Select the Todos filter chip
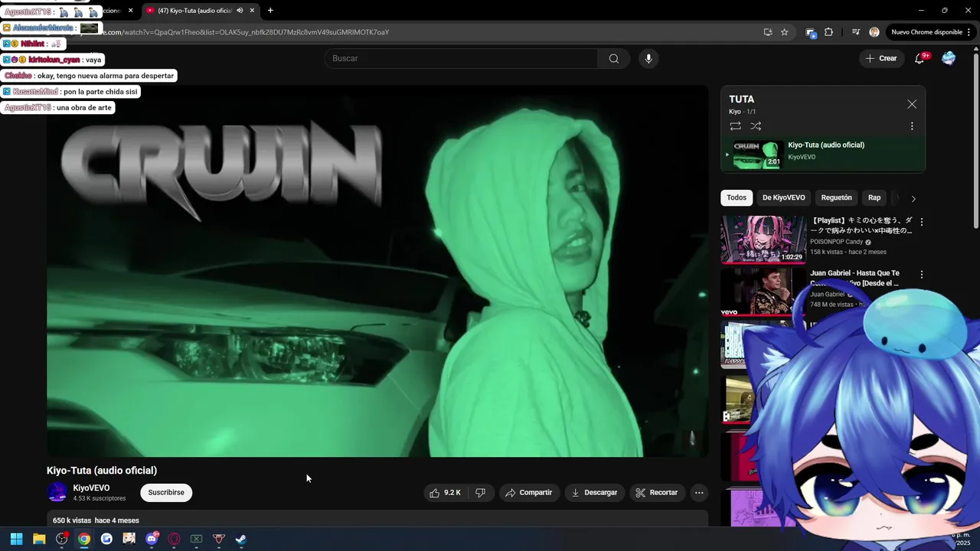 click(x=737, y=197)
